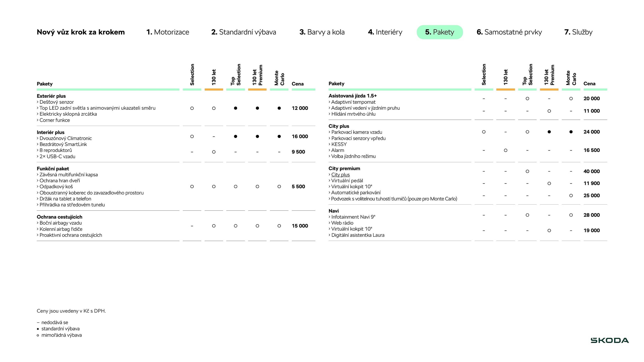Click the underlined City plus link
Viewport: 644px width, 362px height.
tap(340, 175)
